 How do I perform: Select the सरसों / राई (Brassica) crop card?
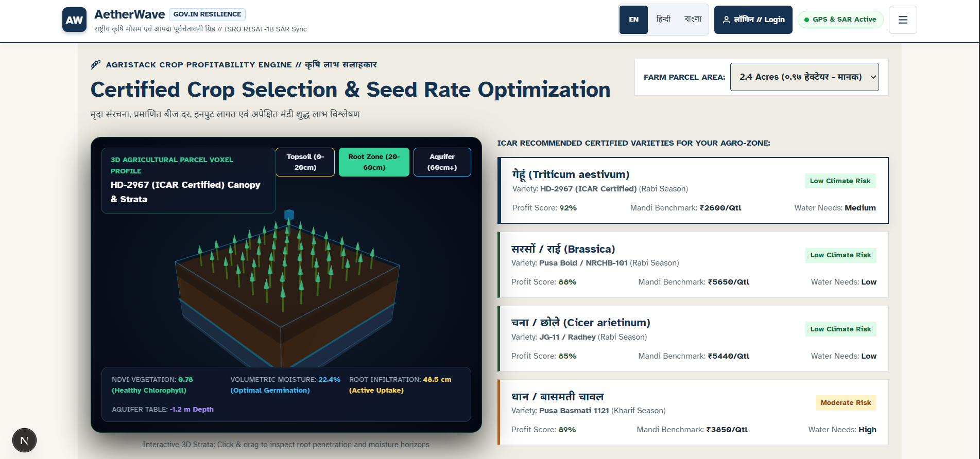pos(693,264)
